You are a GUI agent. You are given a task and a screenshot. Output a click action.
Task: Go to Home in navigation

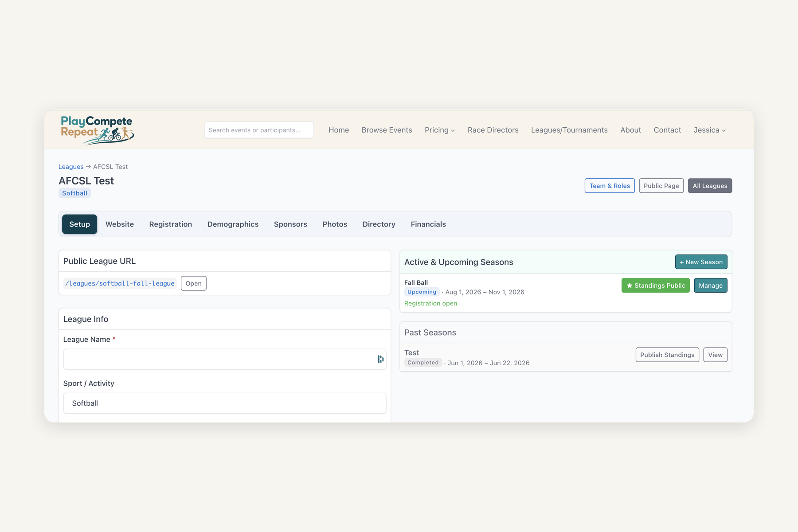pos(339,130)
